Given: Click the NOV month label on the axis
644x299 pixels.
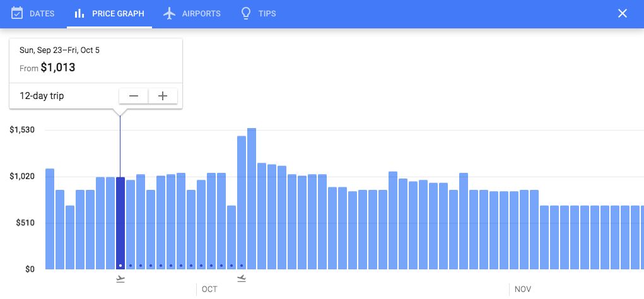Looking at the screenshot, I should pyautogui.click(x=522, y=290).
